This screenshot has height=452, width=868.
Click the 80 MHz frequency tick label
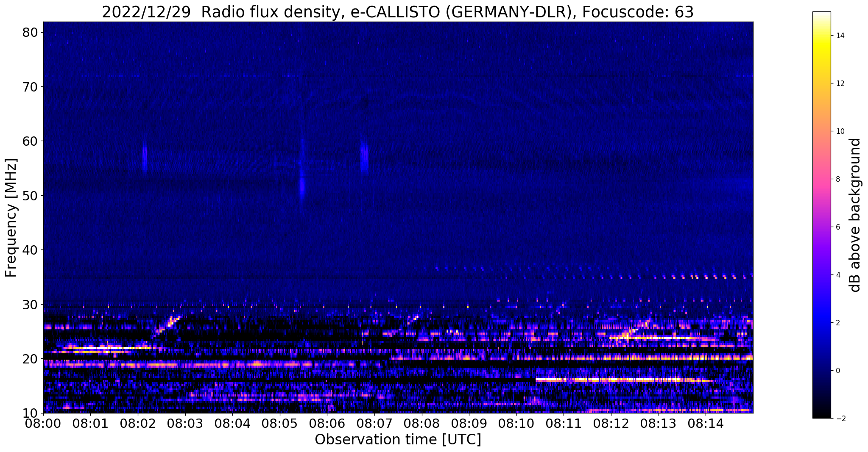(30, 32)
